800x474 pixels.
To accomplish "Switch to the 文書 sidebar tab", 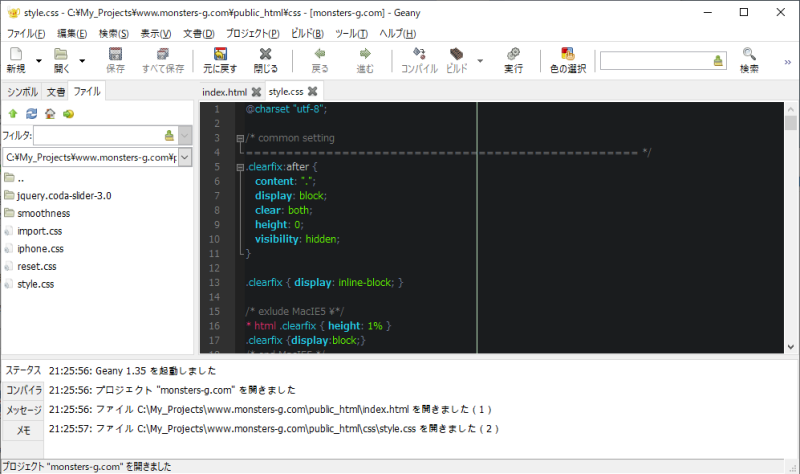I will click(x=56, y=92).
